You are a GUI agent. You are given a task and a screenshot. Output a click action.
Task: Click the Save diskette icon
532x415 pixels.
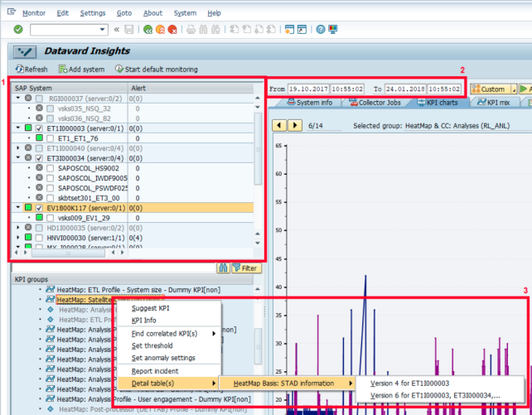coord(129,30)
